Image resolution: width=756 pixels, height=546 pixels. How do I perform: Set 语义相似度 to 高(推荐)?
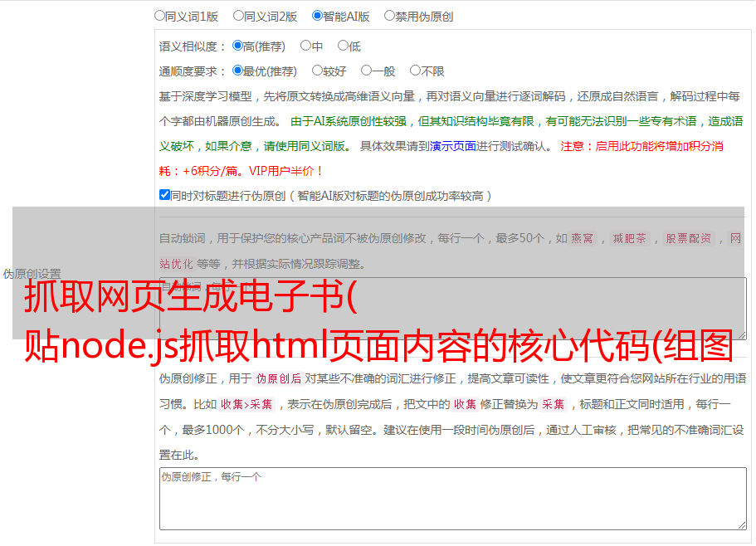click(x=237, y=46)
